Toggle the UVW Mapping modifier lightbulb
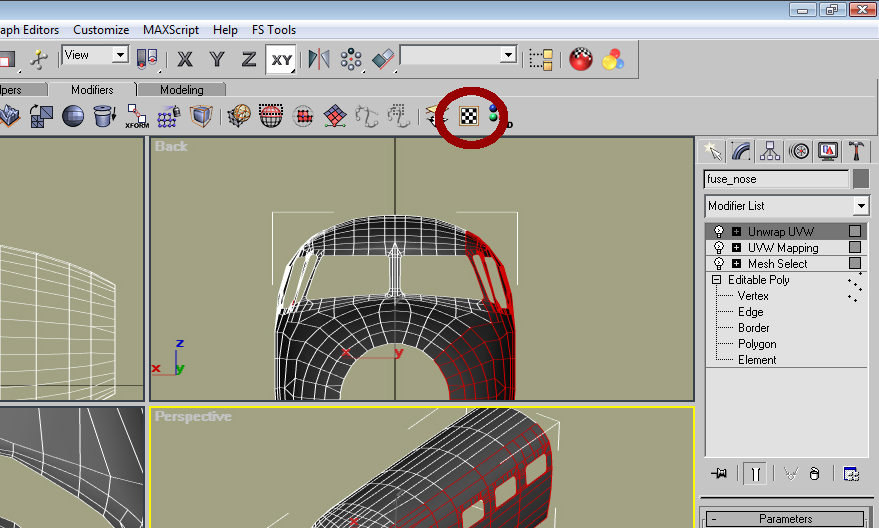Viewport: 879px width, 528px height. click(719, 248)
